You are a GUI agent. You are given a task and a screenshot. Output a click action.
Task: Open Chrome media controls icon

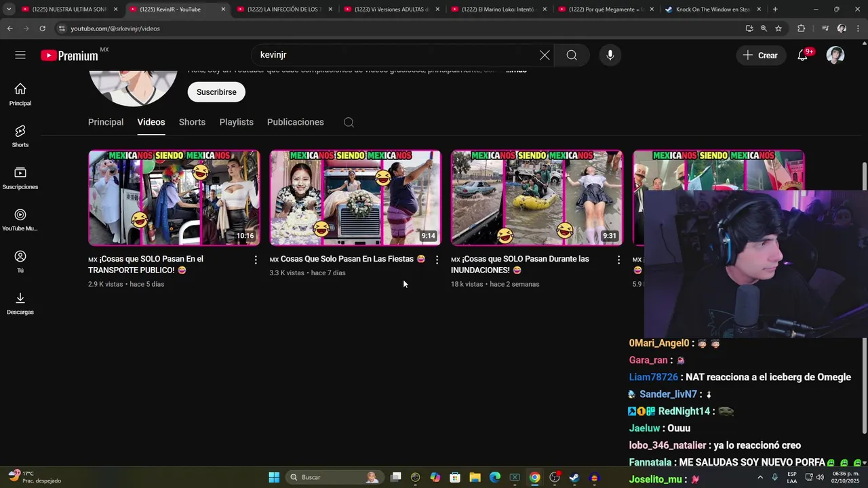click(x=825, y=28)
